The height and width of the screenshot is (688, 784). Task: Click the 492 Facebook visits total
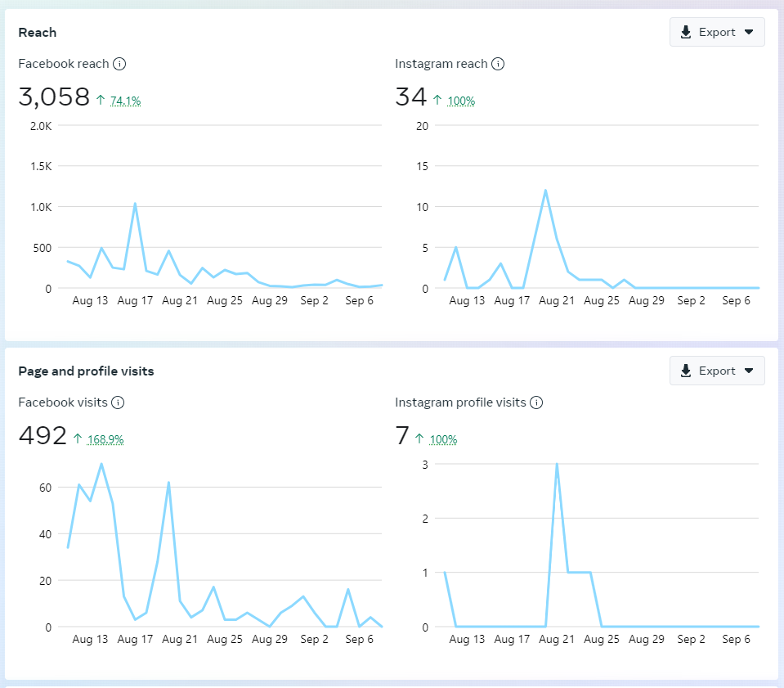coord(43,436)
